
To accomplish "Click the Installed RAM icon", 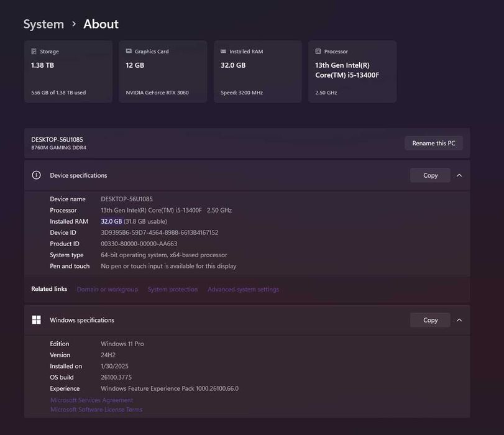I will click(223, 52).
